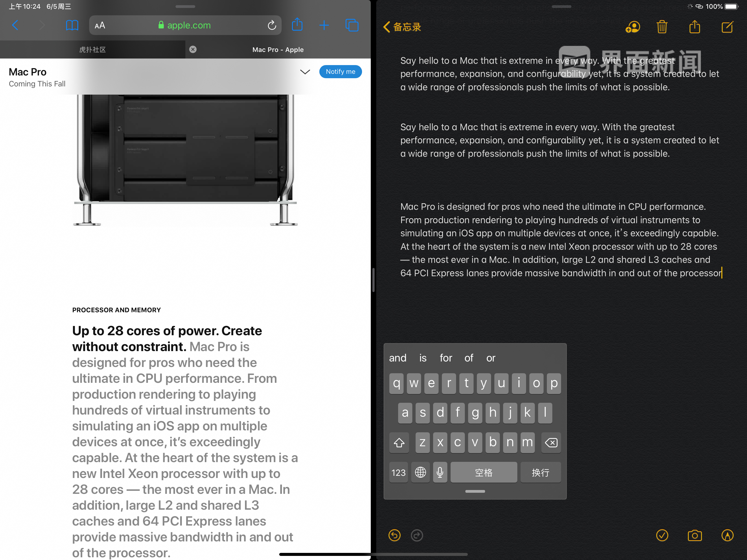Toggle checklist in Notes toolbar
The image size is (747, 560).
coord(662,535)
